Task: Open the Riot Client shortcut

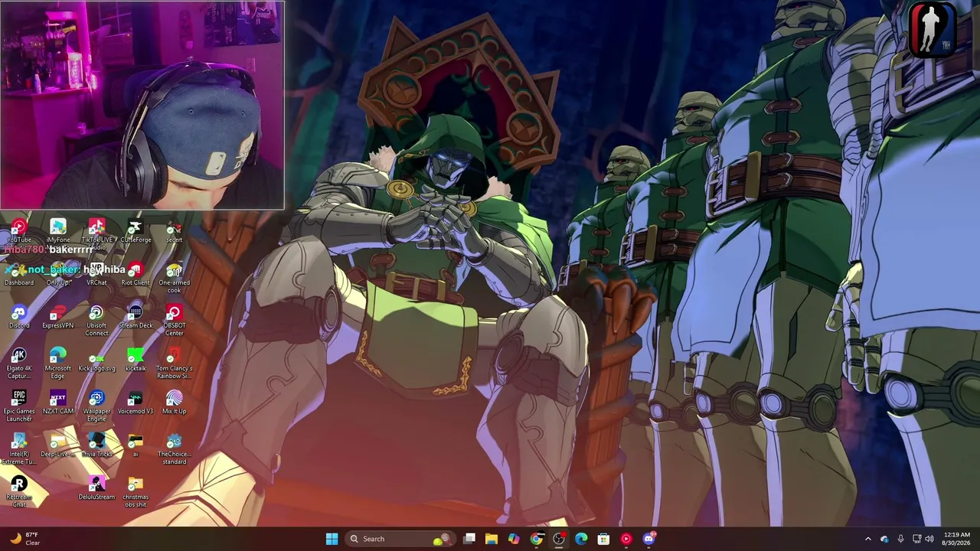Action: (136, 274)
